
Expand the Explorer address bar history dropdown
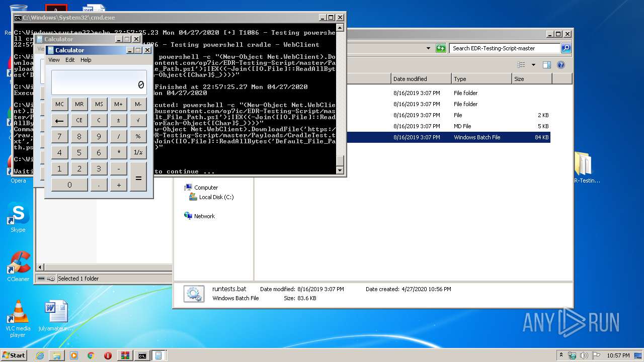[x=428, y=48]
